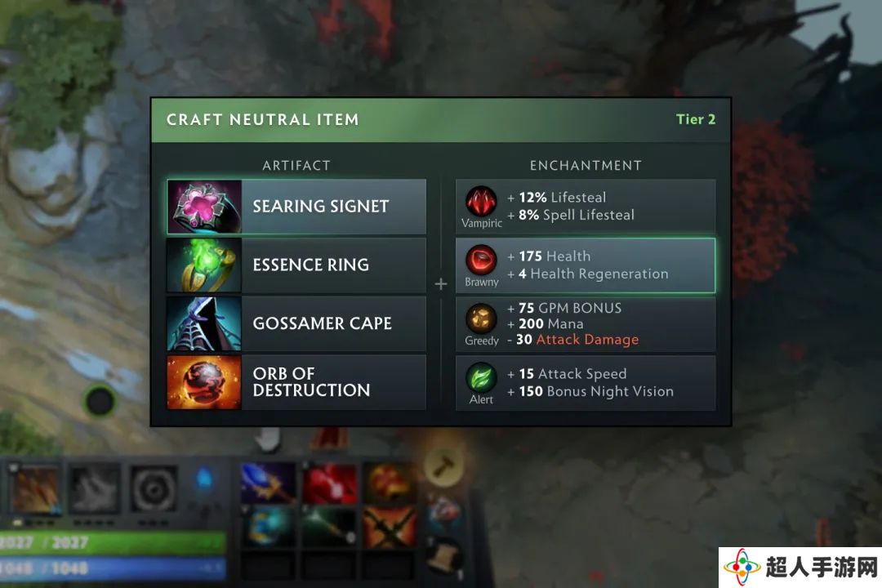Click the green health bar
The height and width of the screenshot is (588, 882).
coord(113,542)
